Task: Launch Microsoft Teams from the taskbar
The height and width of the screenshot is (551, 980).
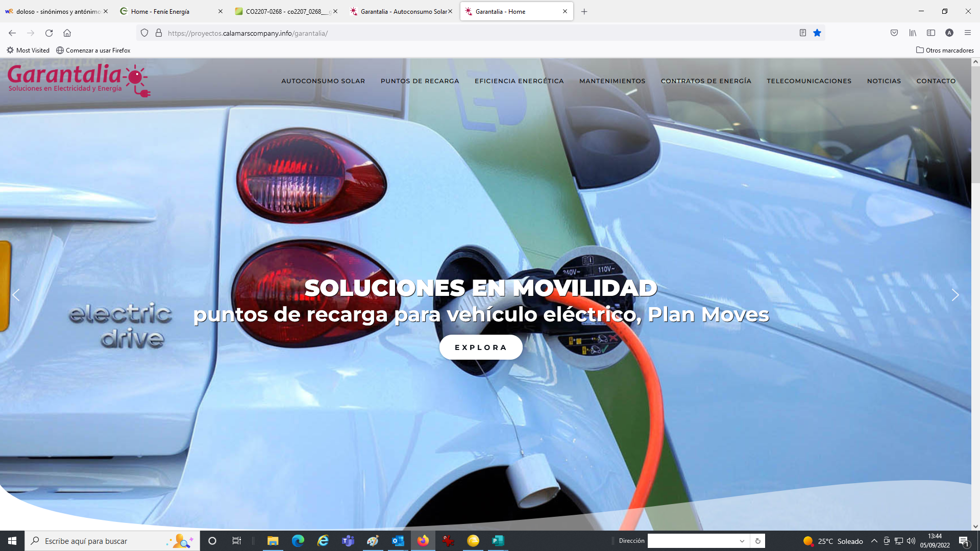Action: [348, 541]
